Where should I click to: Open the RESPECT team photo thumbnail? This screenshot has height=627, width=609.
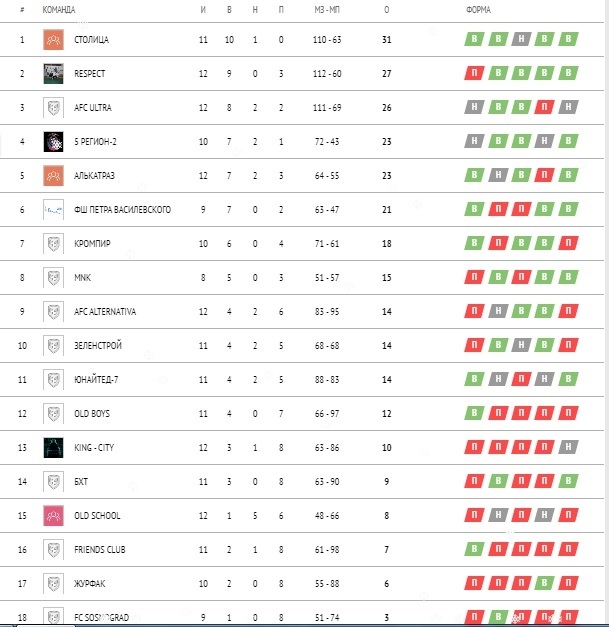coord(53,74)
